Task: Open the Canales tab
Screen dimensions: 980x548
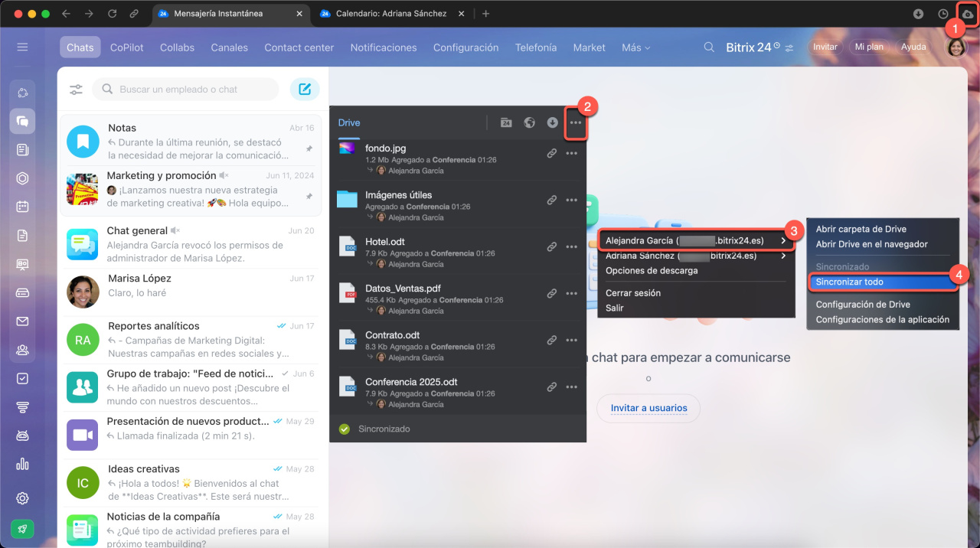Action: coord(230,47)
